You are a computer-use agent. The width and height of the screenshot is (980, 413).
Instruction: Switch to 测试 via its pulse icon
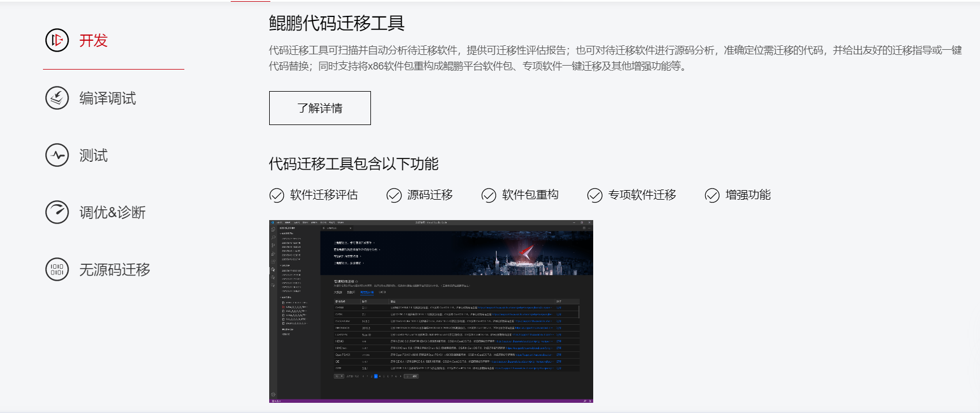57,155
